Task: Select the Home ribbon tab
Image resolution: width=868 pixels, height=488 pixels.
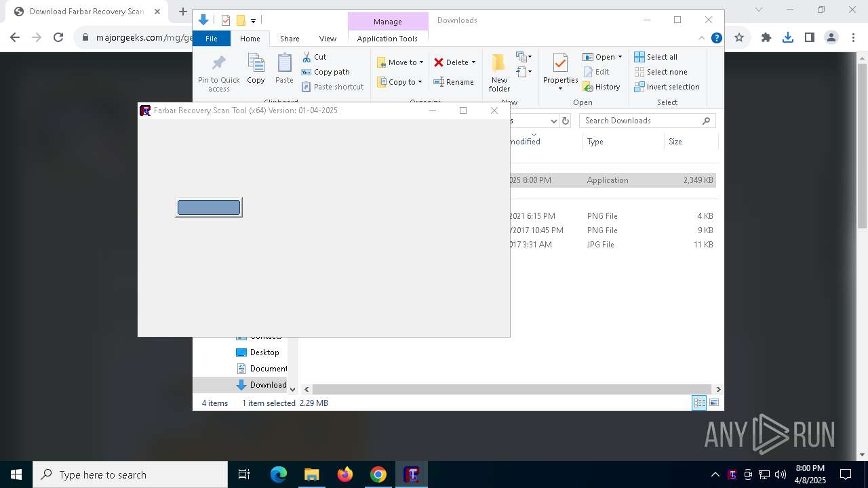Action: tap(250, 39)
